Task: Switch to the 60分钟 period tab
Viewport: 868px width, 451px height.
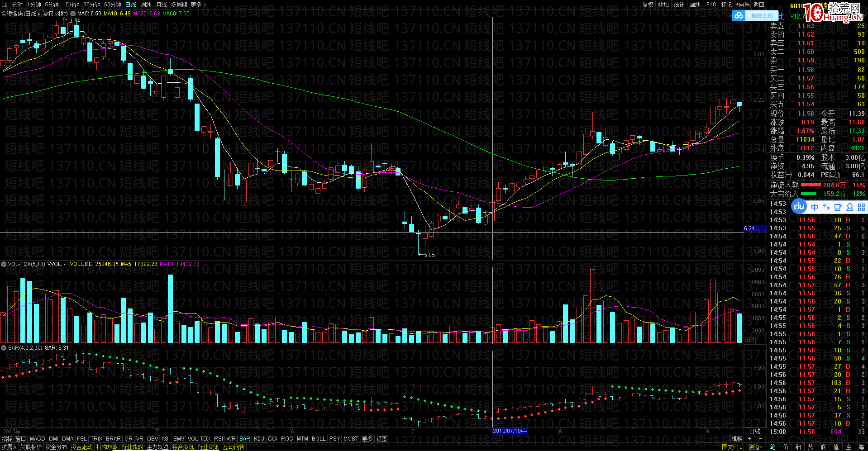Action: coord(113,5)
